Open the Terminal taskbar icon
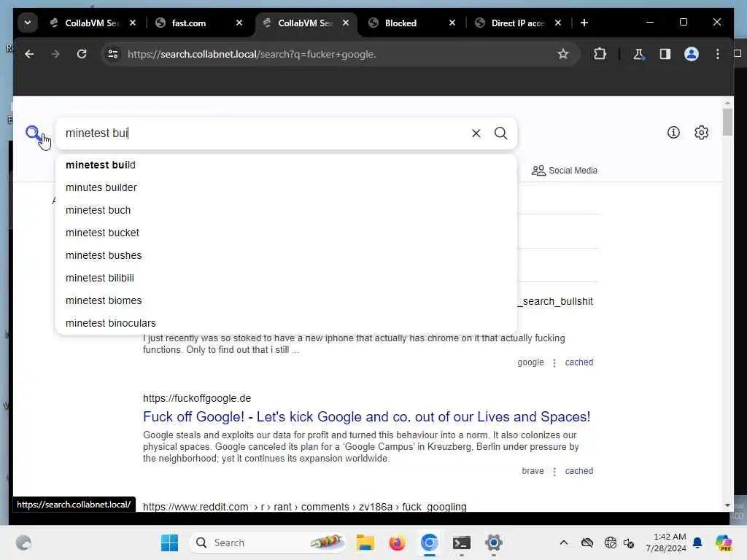 461,542
